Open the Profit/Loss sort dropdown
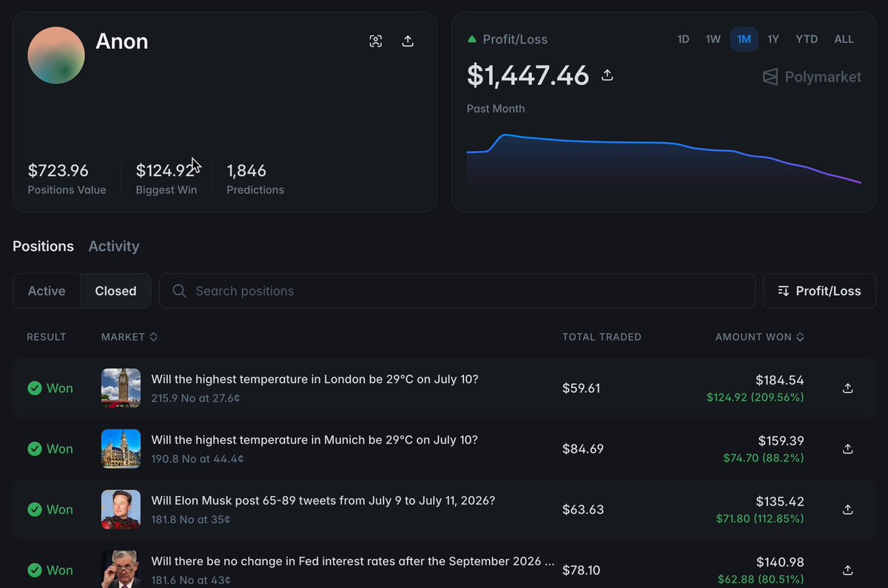 [x=819, y=291]
